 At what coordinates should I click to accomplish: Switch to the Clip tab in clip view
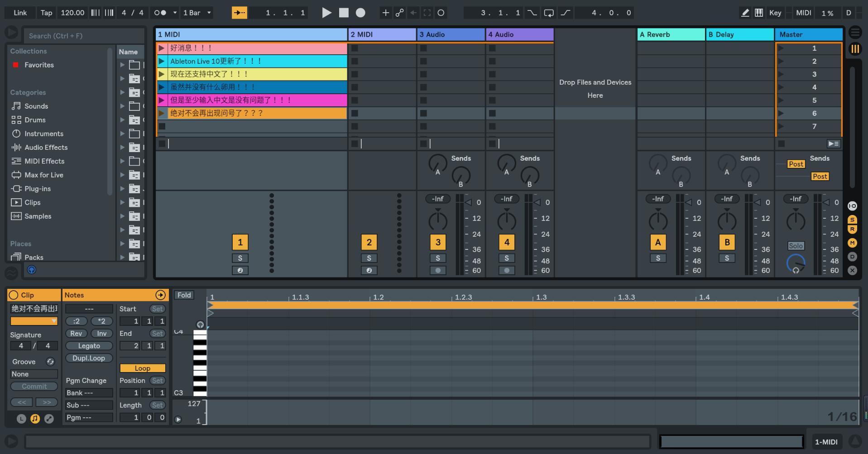[28, 295]
